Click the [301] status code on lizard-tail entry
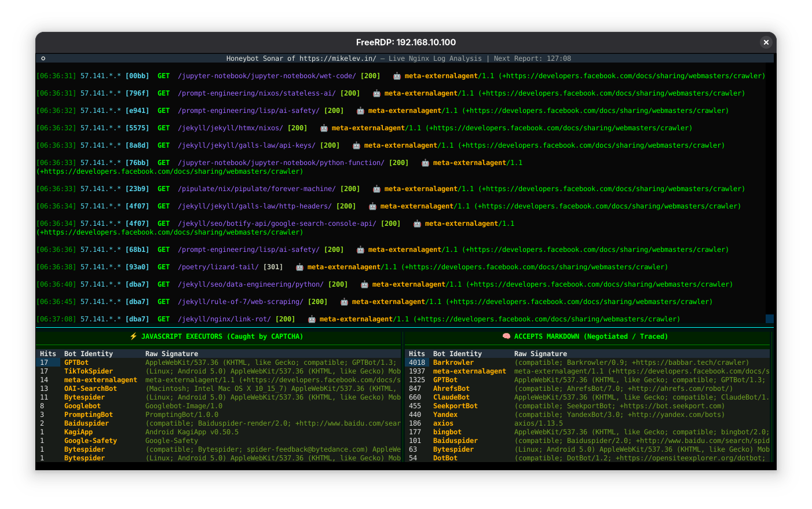812x509 pixels. point(272,267)
